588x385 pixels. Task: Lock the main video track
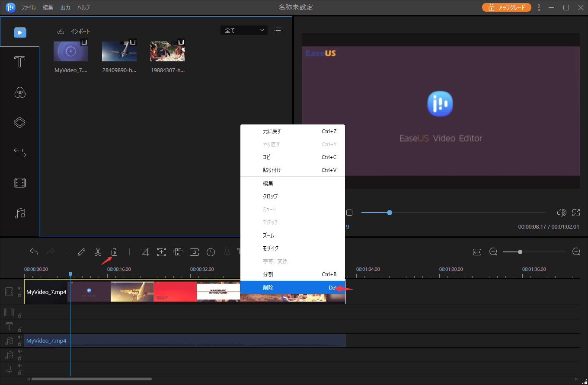pos(19,295)
